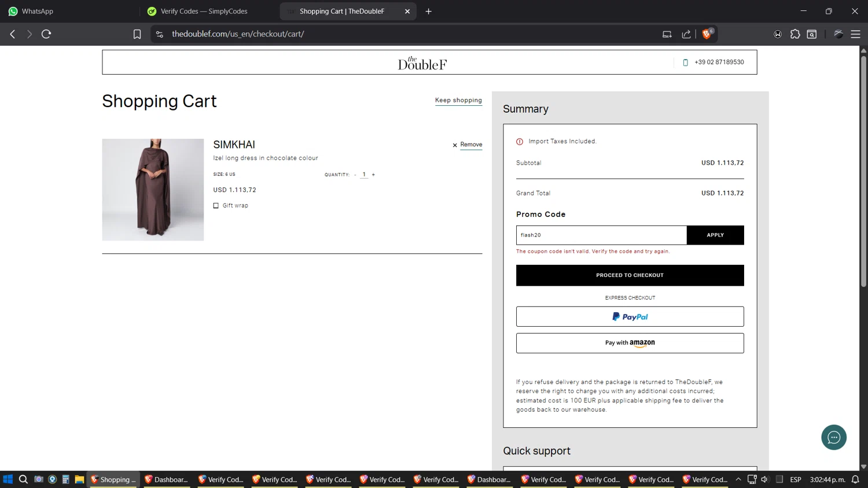Decrease quantity with the minus button
Screen dimensions: 868x488
(355, 175)
